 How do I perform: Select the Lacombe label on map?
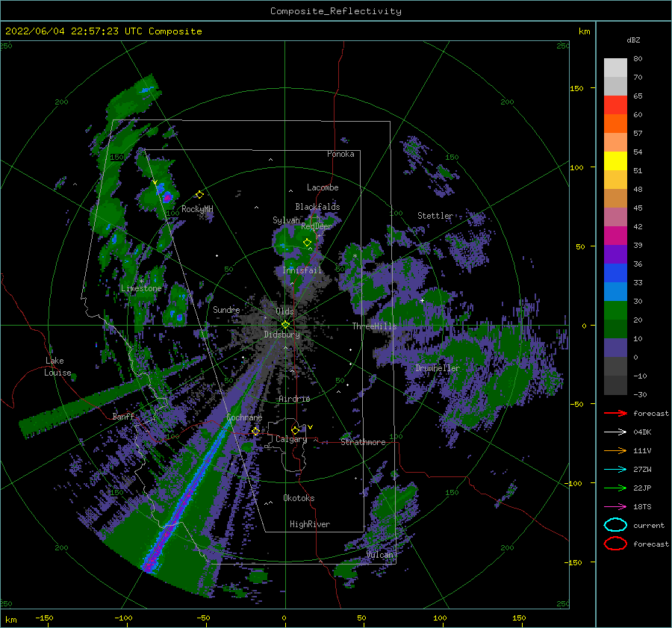click(x=323, y=187)
